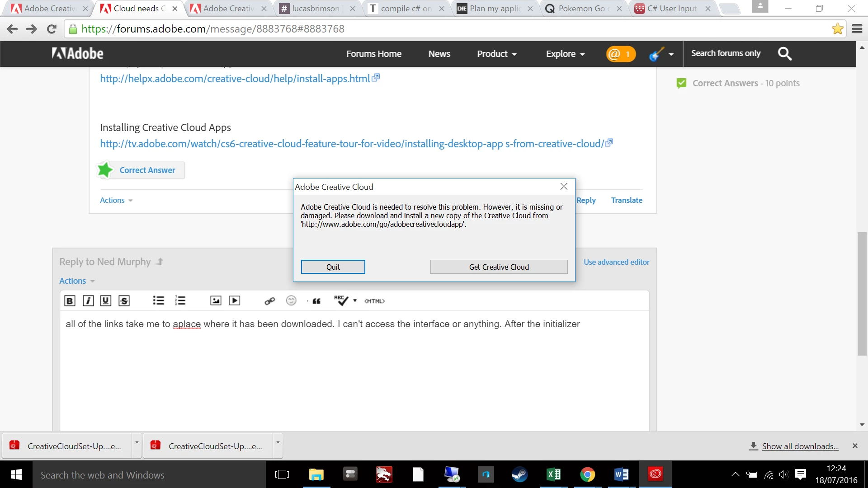Insert bulleted list in reply editor
This screenshot has width=868, height=488.
click(x=158, y=301)
